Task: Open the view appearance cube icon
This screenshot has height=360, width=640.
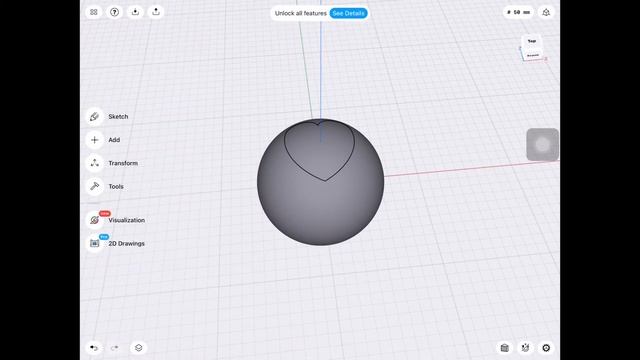Action: click(504, 348)
